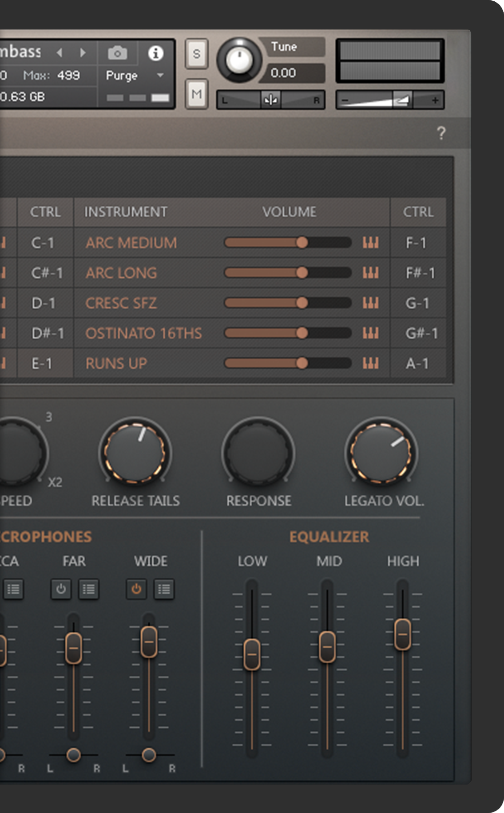Toggle the WIDE microphone power button
The width and height of the screenshot is (504, 813).
click(136, 589)
